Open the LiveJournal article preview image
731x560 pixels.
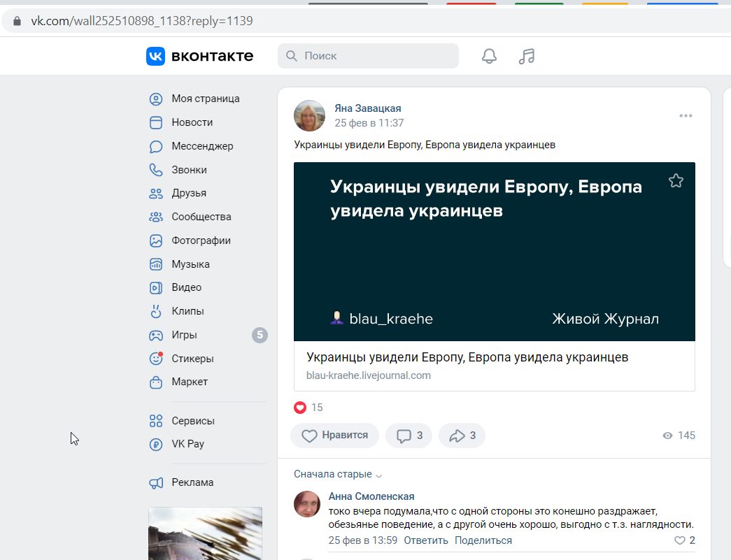click(494, 252)
